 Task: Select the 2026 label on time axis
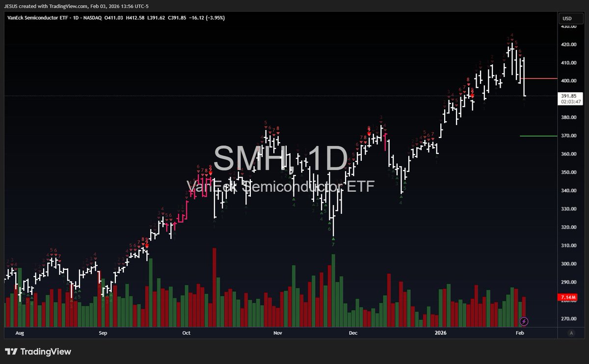pos(440,333)
